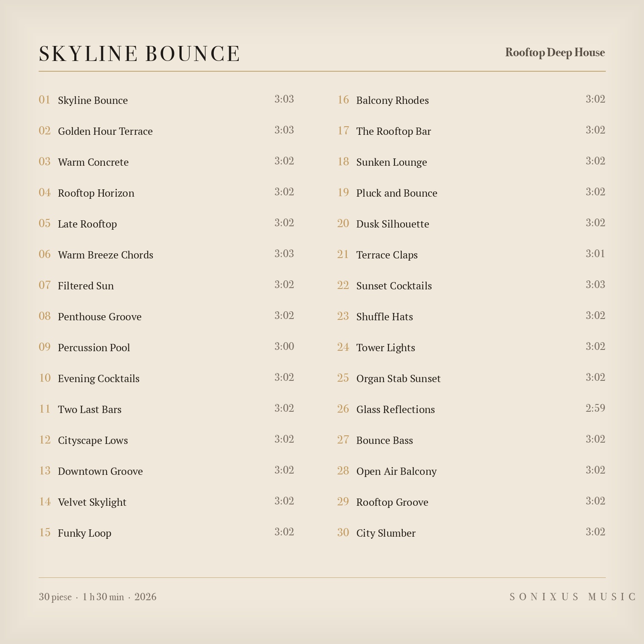Select the "Open Air Balcony" track

[x=396, y=471]
